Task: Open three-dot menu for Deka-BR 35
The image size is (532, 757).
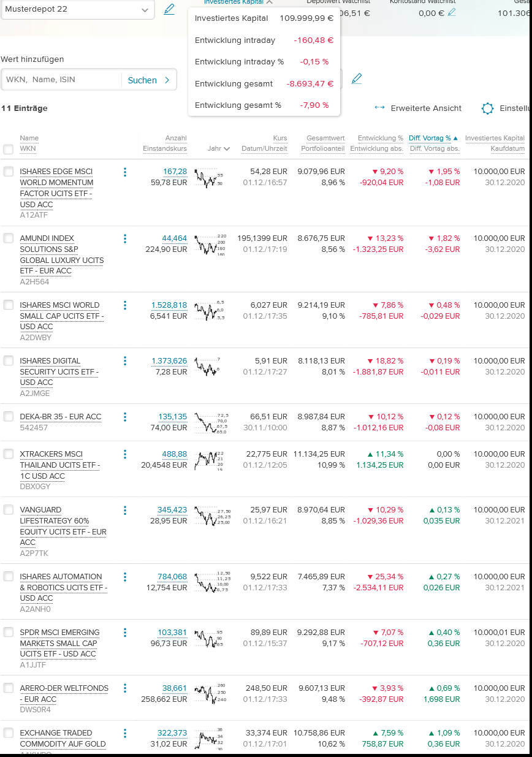Action: [125, 417]
